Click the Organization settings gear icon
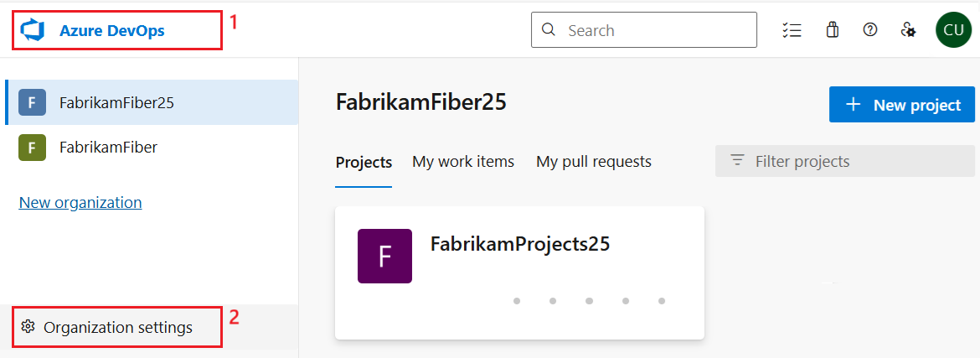The height and width of the screenshot is (358, 980). click(27, 327)
